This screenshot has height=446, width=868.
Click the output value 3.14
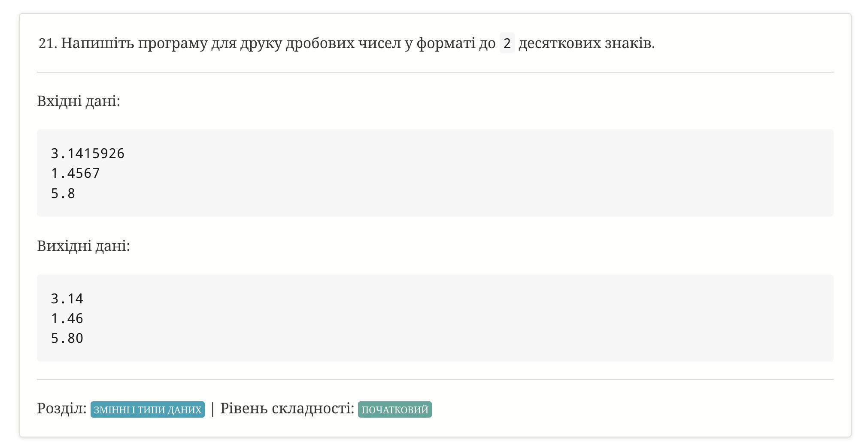point(67,299)
